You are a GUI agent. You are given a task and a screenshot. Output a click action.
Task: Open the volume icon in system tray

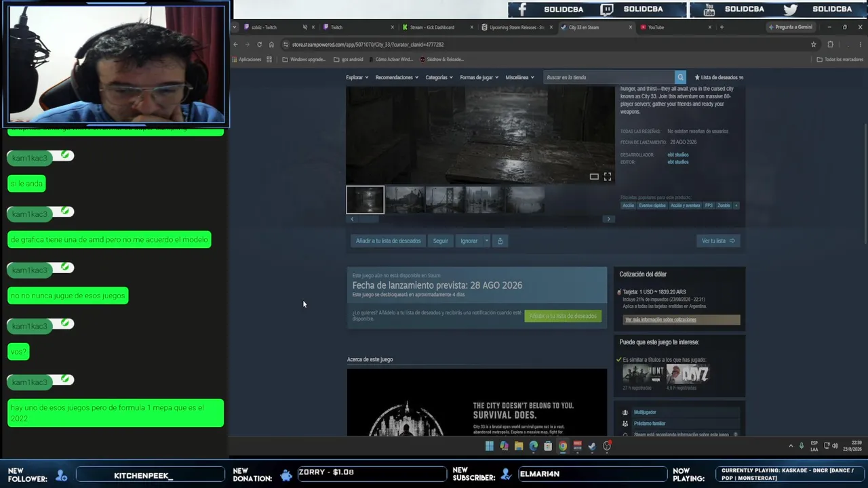pyautogui.click(x=835, y=446)
